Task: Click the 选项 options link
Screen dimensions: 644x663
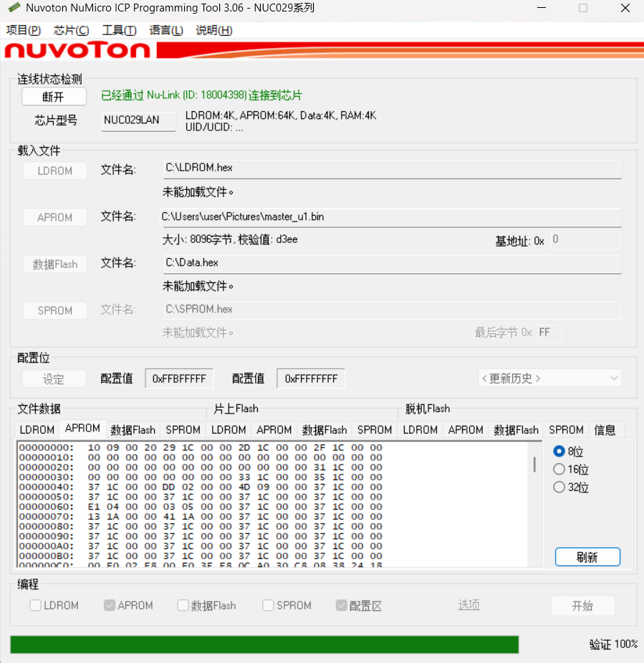Action: [x=468, y=605]
